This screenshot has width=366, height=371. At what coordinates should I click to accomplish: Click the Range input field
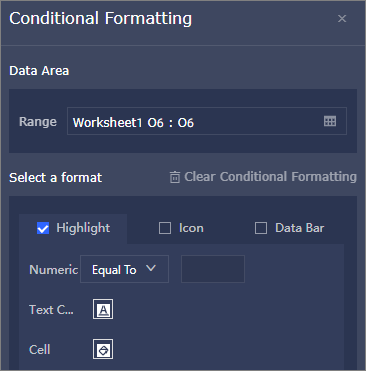pyautogui.click(x=207, y=121)
